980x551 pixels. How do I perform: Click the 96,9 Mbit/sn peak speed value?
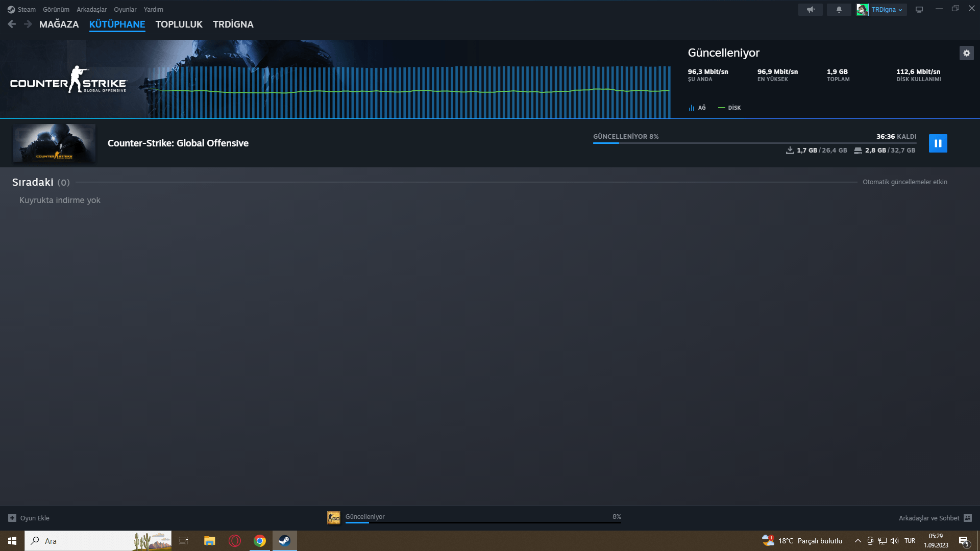pos(777,72)
